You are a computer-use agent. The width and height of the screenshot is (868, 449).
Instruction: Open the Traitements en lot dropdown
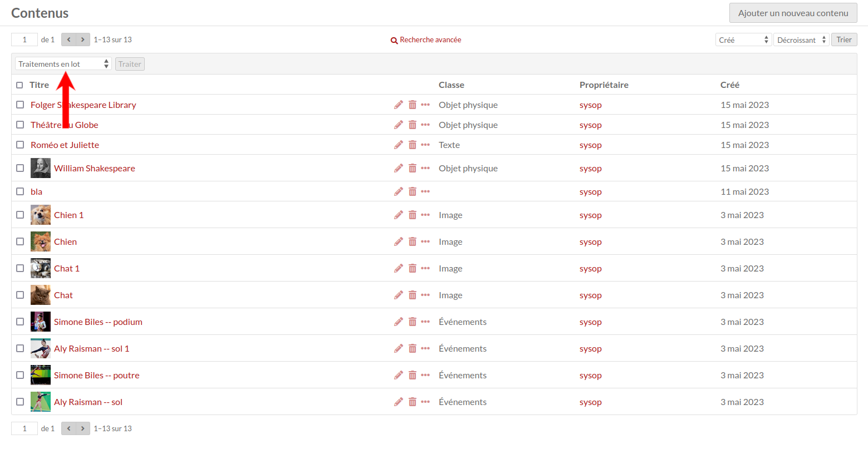pos(63,64)
